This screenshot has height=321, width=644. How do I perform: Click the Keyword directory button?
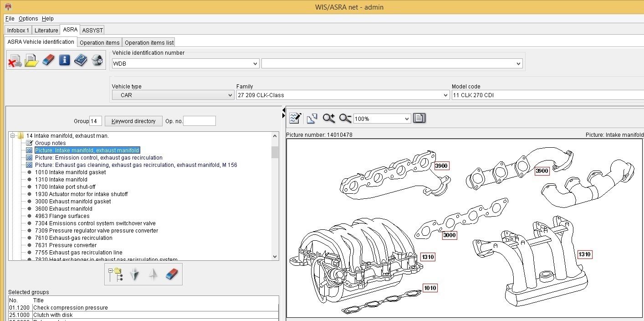133,121
